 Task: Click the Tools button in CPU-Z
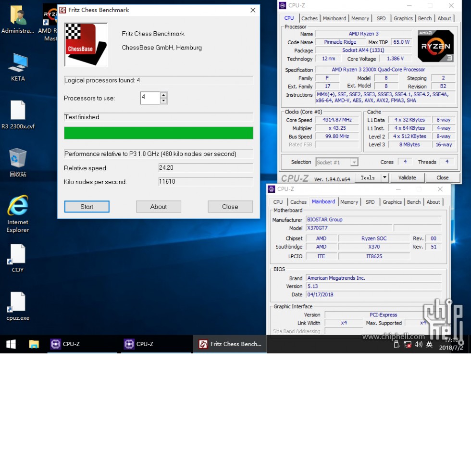click(x=368, y=177)
